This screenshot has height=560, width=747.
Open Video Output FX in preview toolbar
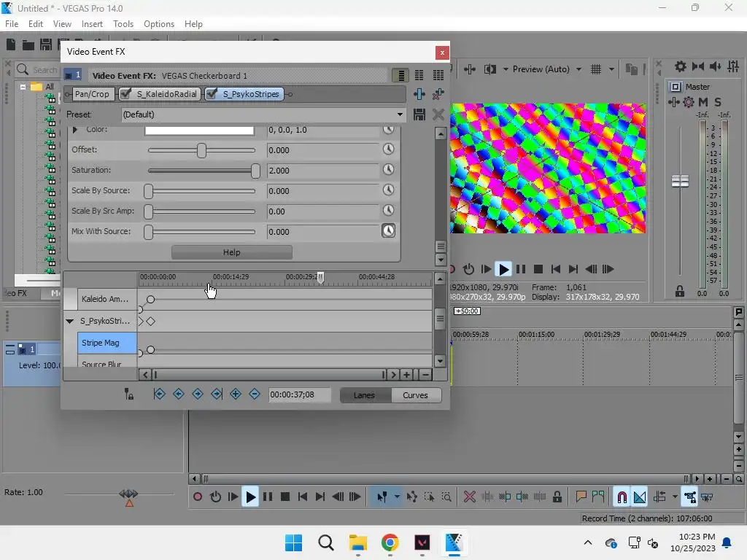(470, 69)
